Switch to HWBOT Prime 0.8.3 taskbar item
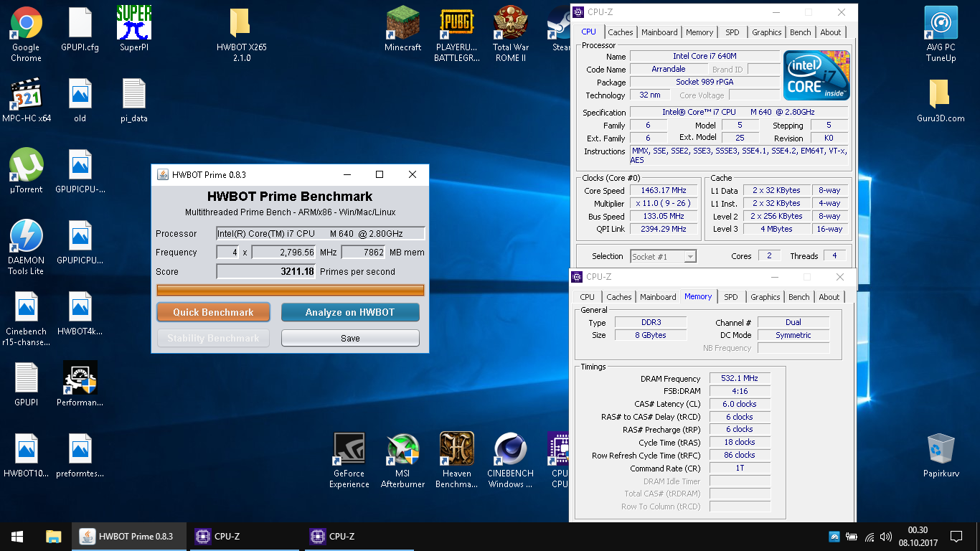The height and width of the screenshot is (551, 980). click(x=129, y=536)
